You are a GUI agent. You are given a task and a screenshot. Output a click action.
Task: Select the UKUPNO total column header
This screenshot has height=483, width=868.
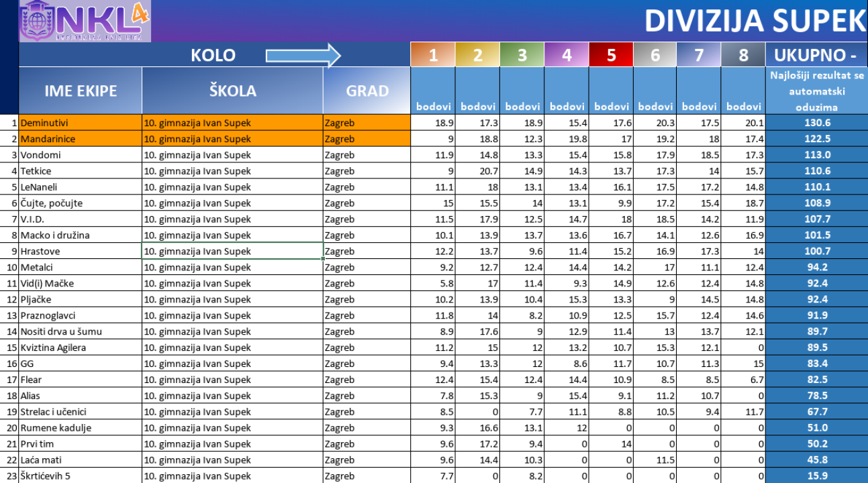pos(816,55)
